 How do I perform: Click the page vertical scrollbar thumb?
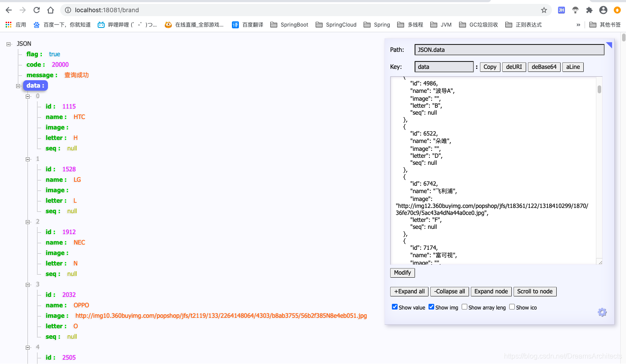(x=623, y=37)
